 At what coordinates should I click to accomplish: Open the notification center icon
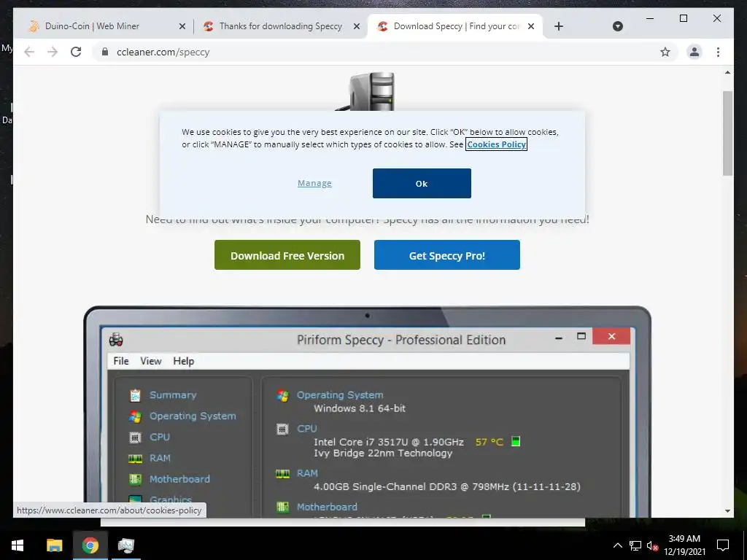pos(723,545)
